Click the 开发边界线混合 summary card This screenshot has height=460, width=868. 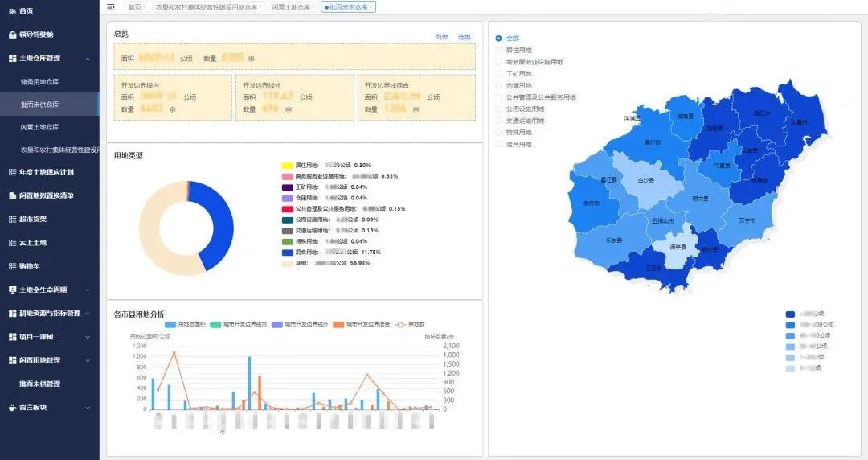pyautogui.click(x=416, y=97)
